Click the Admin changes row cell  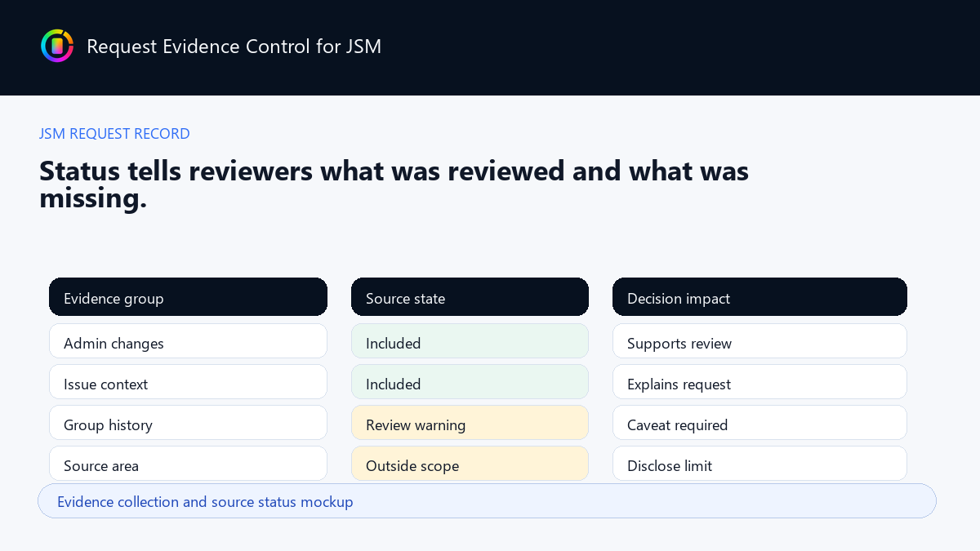188,341
